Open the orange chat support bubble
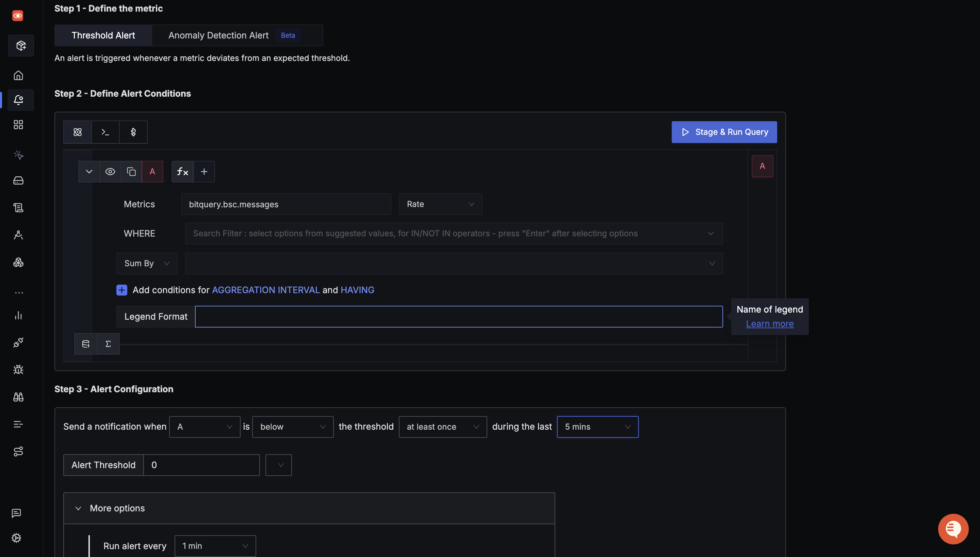 click(x=953, y=529)
